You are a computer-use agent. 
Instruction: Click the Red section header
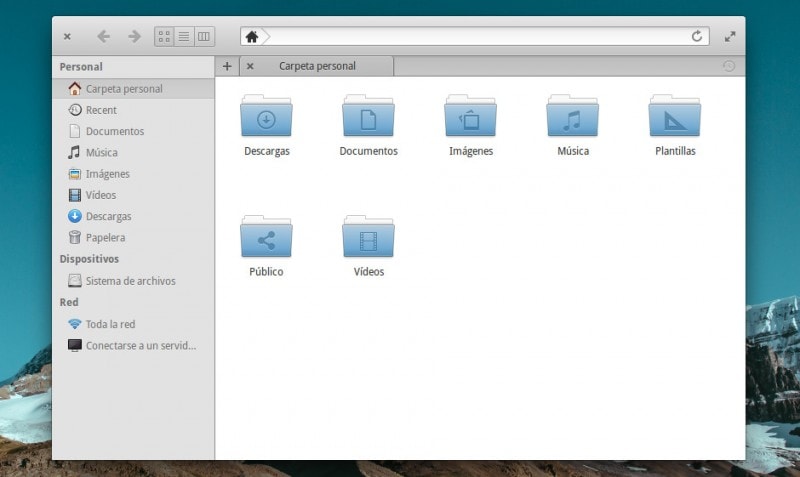click(69, 303)
